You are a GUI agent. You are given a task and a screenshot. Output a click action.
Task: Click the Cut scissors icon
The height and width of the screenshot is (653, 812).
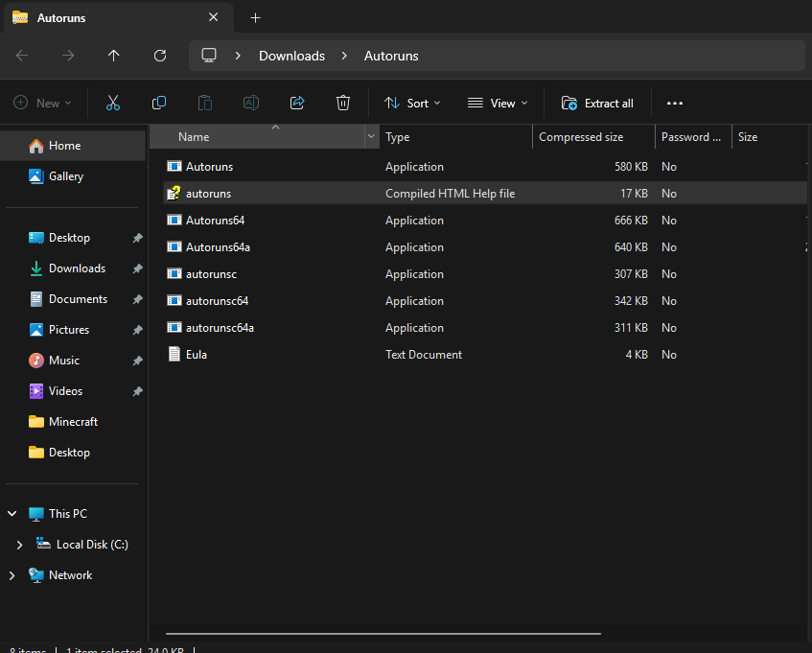click(113, 103)
